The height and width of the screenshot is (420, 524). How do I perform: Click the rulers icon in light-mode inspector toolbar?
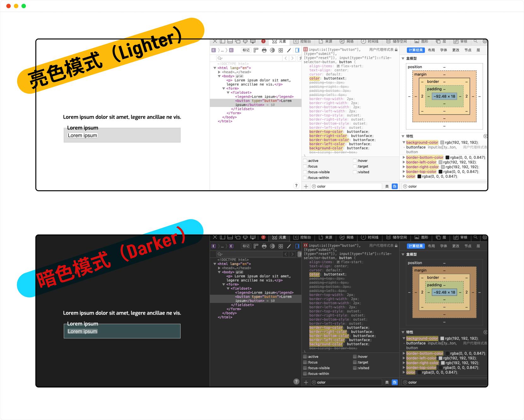point(256,50)
